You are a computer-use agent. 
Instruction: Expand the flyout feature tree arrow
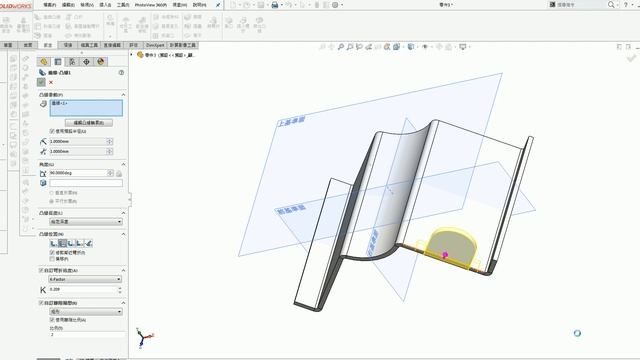(131, 55)
